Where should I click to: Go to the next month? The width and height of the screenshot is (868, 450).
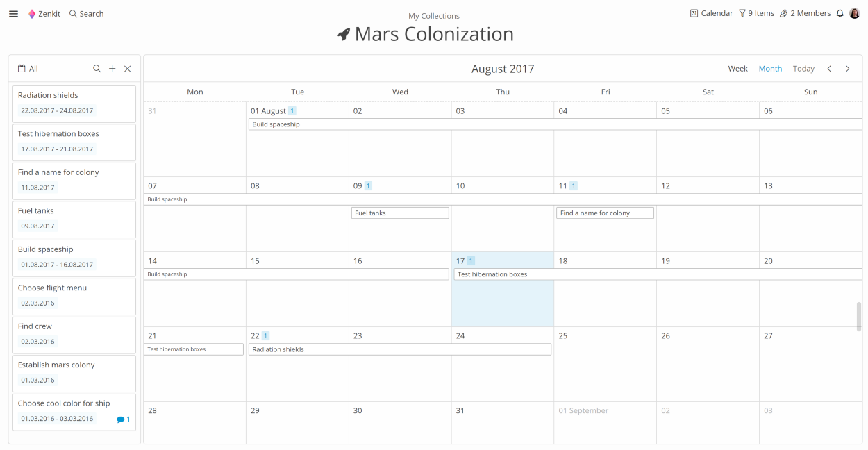847,69
